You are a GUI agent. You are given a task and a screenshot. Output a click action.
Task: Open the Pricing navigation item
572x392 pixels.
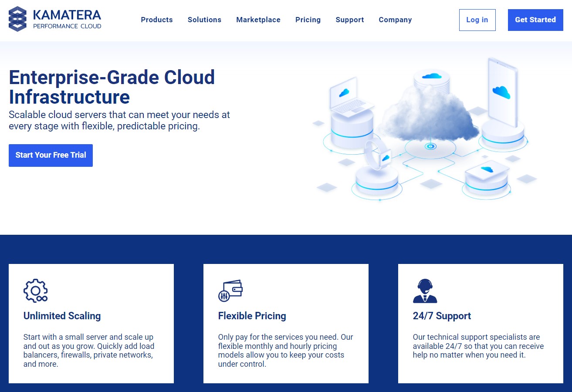[308, 20]
